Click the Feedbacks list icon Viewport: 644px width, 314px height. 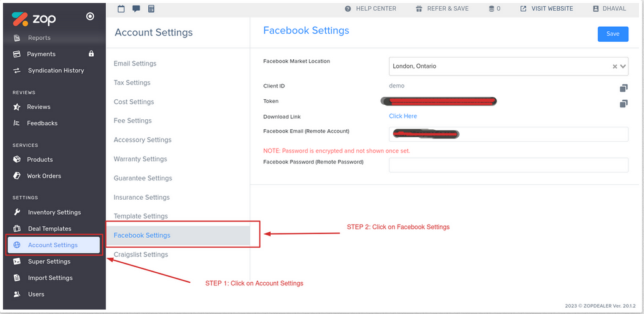tap(17, 123)
